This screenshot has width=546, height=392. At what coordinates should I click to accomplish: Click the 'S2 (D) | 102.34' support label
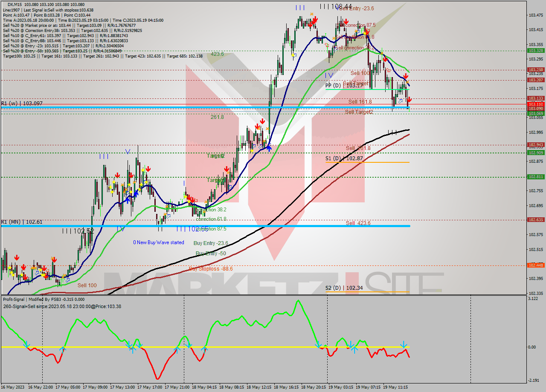[344, 288]
